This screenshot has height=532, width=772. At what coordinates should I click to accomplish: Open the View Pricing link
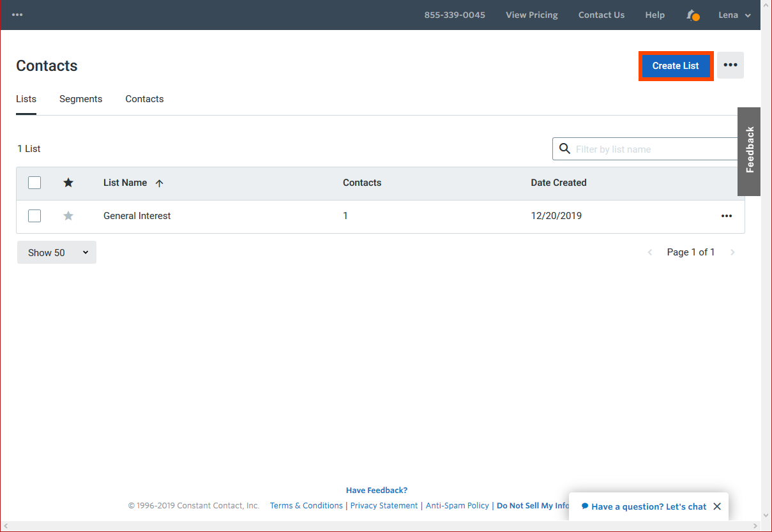[531, 15]
